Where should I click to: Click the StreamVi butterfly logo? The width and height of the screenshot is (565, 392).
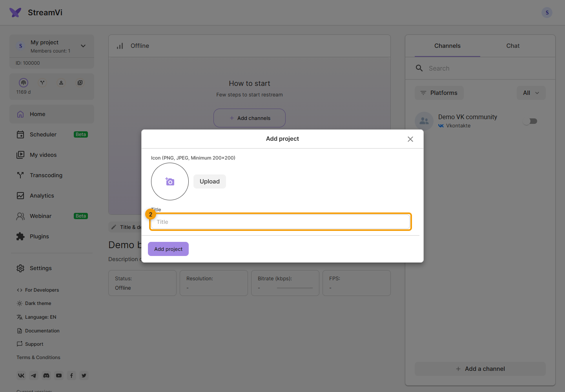[15, 13]
